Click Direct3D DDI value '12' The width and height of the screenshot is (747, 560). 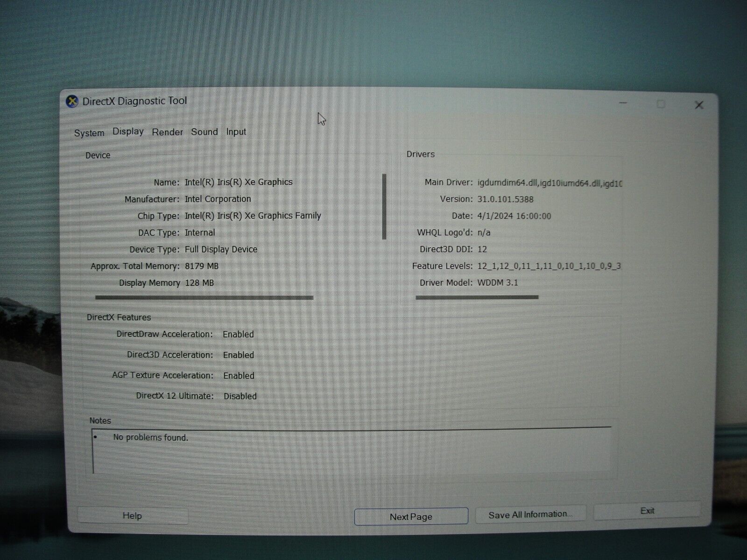(x=482, y=249)
